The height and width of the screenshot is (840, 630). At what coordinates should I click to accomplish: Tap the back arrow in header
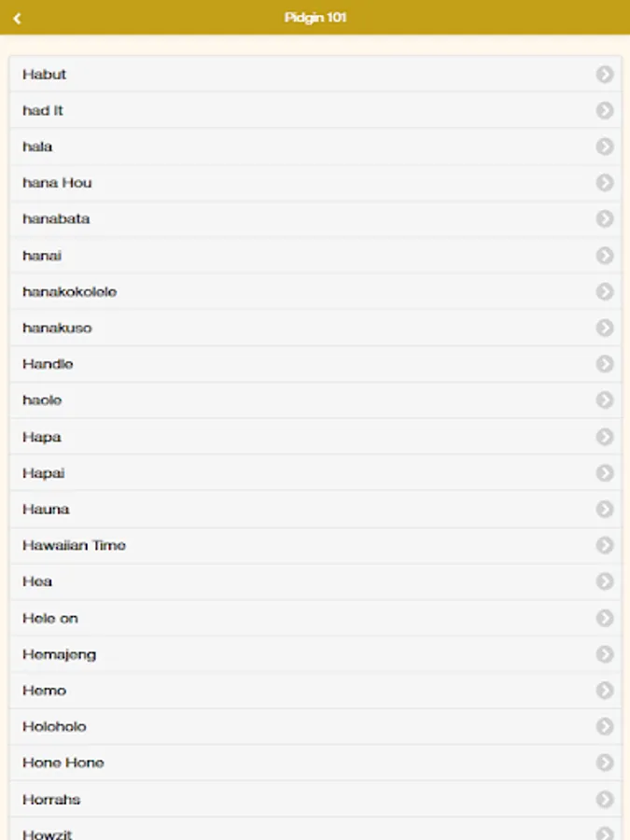[17, 18]
